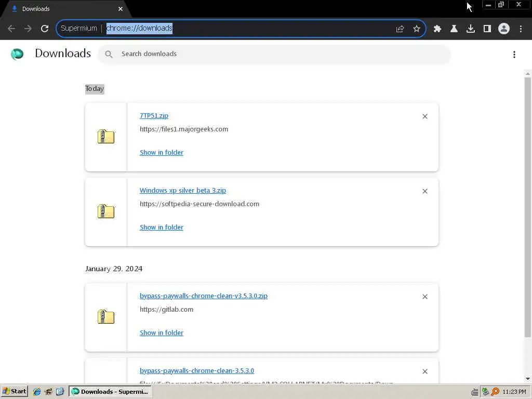Click the network tray icon
Image resolution: width=532 pixels, height=399 pixels.
[486, 392]
